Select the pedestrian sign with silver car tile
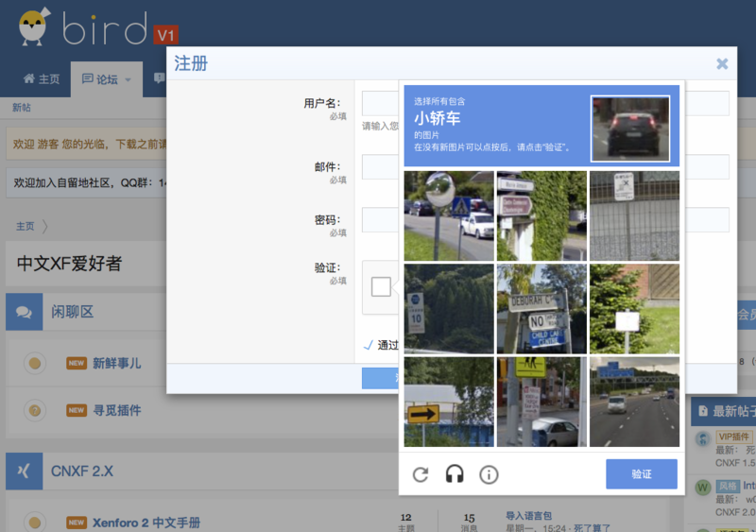The height and width of the screenshot is (532, 756). (541, 402)
